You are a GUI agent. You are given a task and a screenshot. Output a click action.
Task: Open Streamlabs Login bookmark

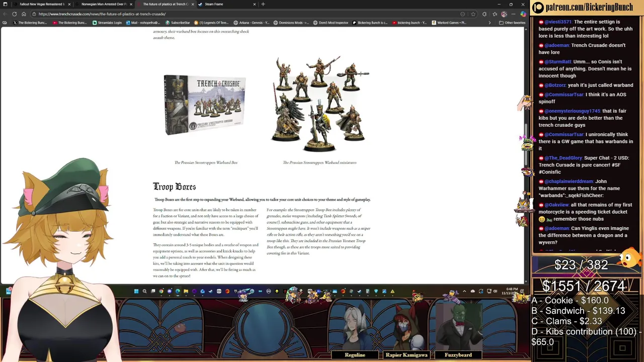[x=107, y=23]
